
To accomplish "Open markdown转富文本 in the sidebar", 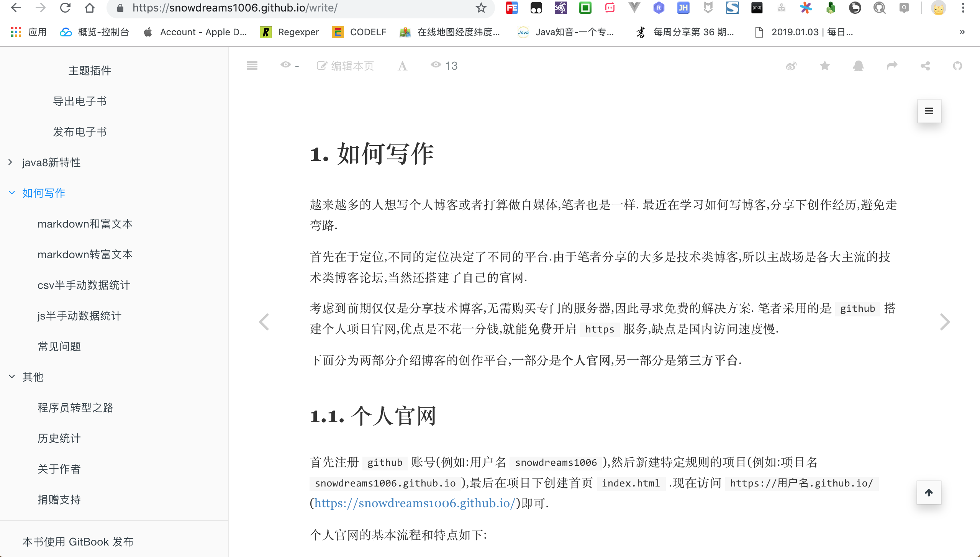I will 85,254.
